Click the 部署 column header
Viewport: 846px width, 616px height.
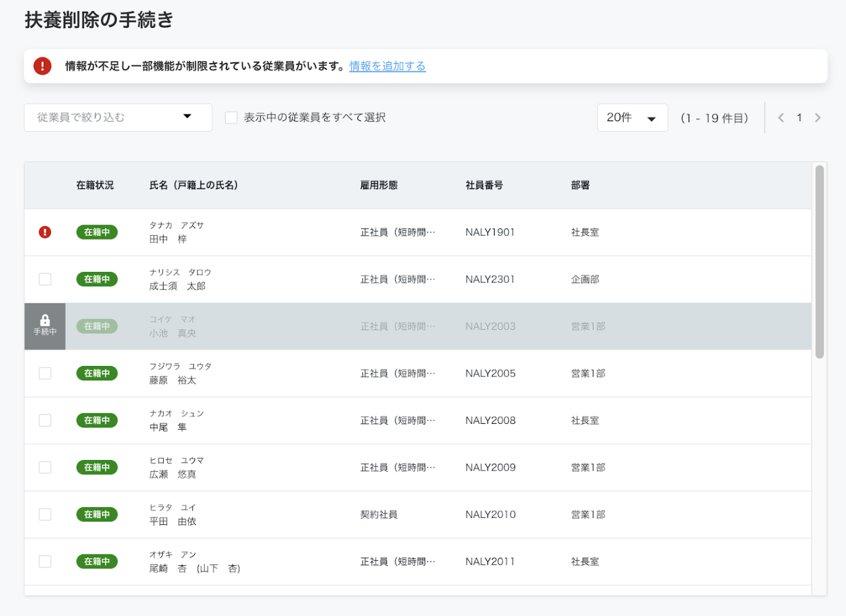[x=580, y=185]
